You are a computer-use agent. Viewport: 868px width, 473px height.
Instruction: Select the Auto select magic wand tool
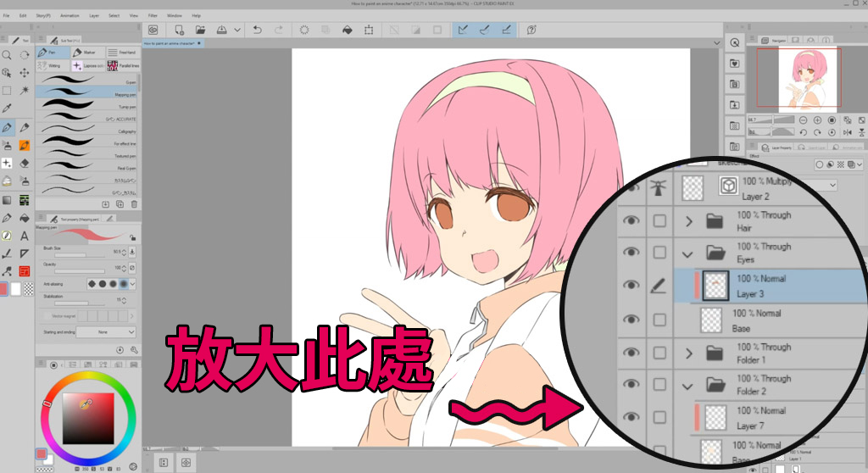[25, 90]
